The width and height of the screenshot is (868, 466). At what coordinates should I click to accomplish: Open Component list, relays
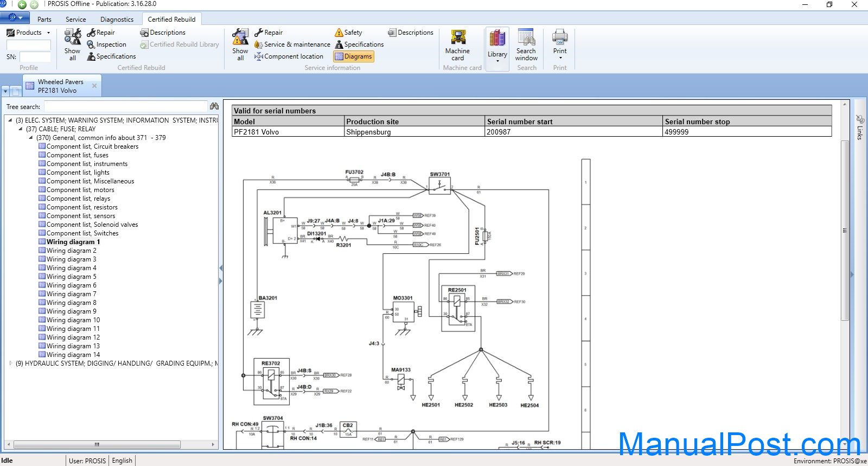(78, 199)
